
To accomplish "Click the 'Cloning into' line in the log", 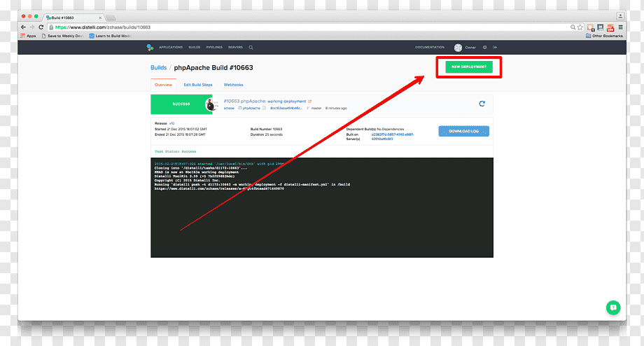I will (x=201, y=167).
